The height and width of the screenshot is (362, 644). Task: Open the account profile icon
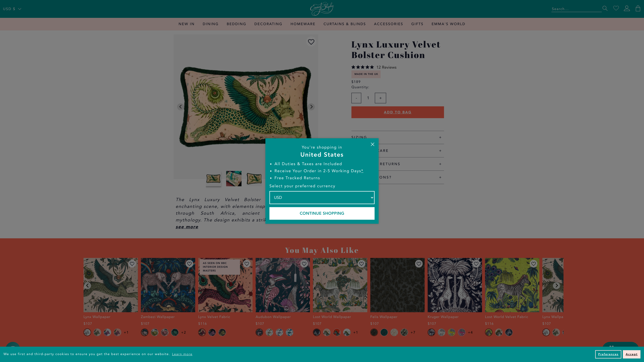tap(627, 9)
